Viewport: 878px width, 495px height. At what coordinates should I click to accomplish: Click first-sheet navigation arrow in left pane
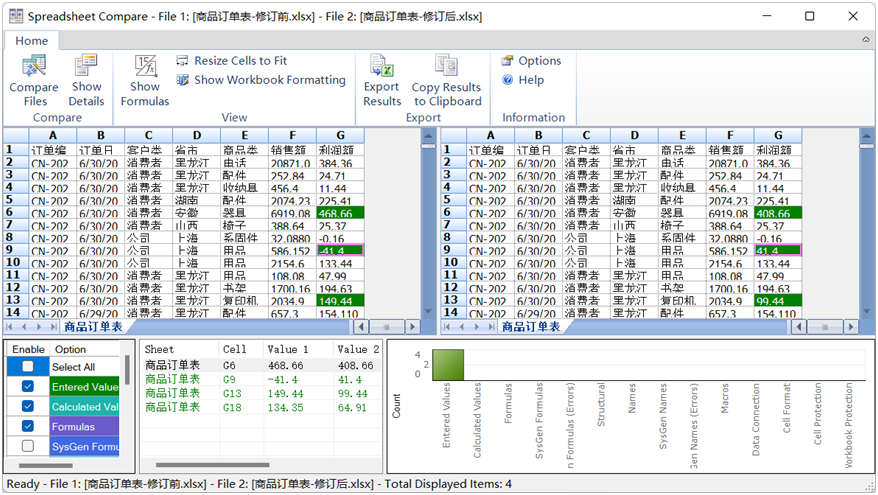point(10,326)
